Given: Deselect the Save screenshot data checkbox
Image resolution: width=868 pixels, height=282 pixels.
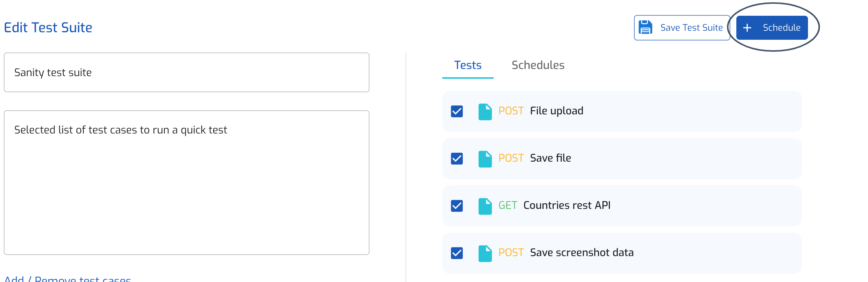Looking at the screenshot, I should 457,253.
